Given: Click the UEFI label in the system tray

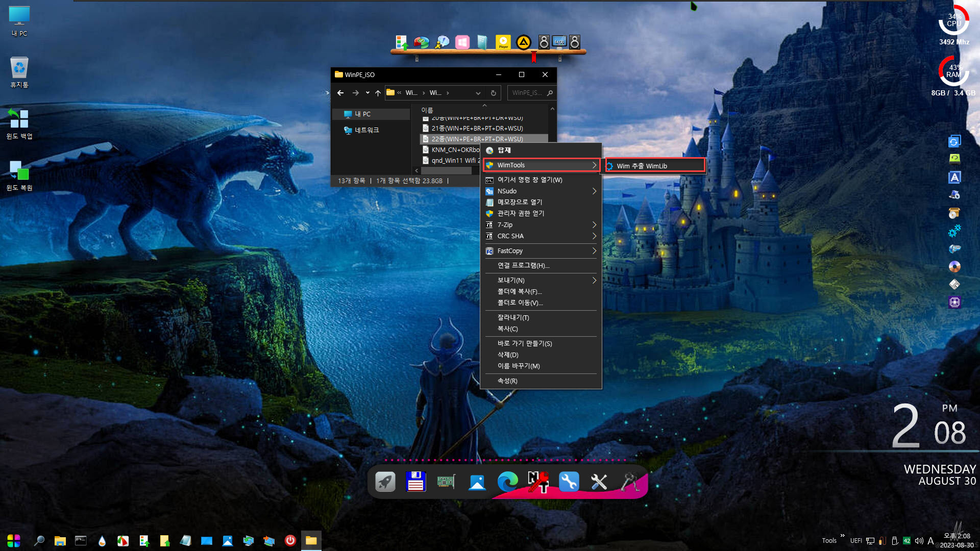Looking at the screenshot, I should point(856,541).
